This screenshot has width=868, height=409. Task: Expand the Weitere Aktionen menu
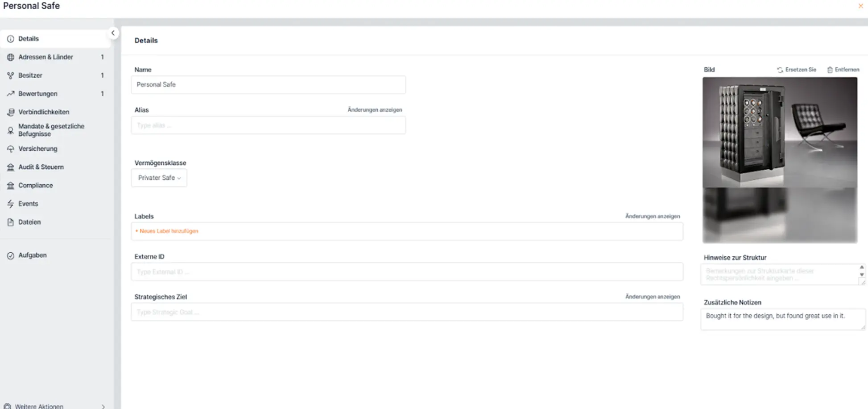(56, 406)
